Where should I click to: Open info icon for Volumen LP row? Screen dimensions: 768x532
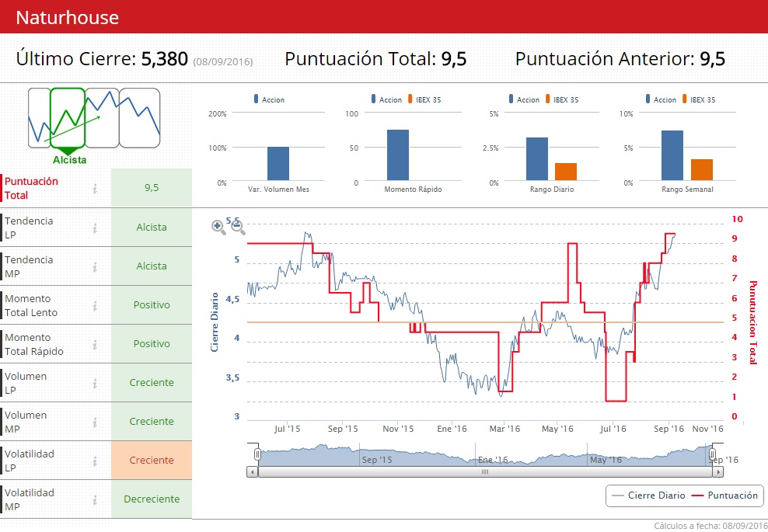point(95,383)
